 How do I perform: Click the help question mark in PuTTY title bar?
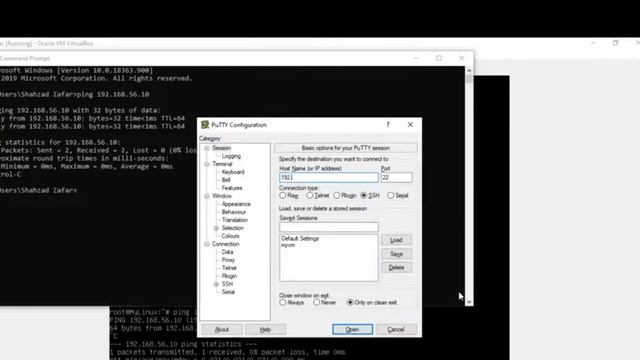pos(388,124)
